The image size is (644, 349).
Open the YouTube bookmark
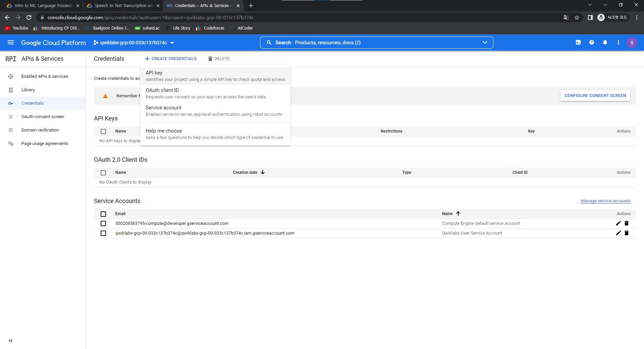tap(17, 28)
